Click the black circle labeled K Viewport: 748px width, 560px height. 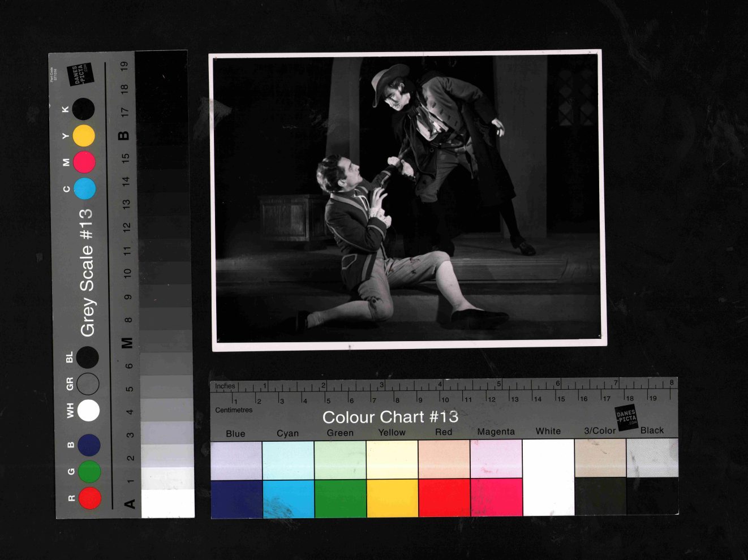pos(83,109)
